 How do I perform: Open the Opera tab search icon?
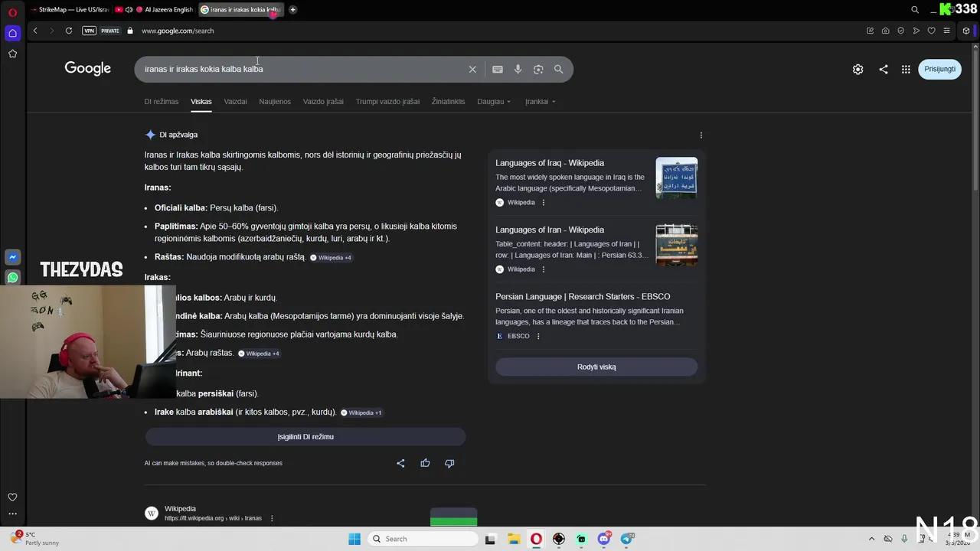click(915, 10)
